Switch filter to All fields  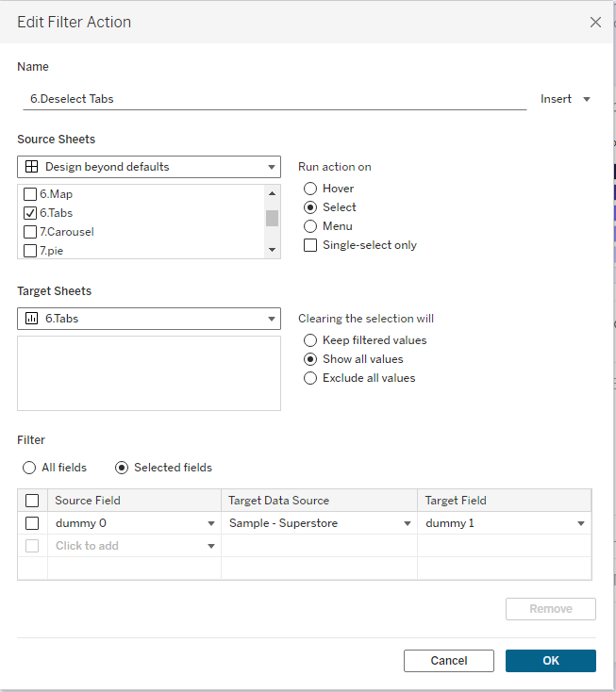pyautogui.click(x=30, y=468)
